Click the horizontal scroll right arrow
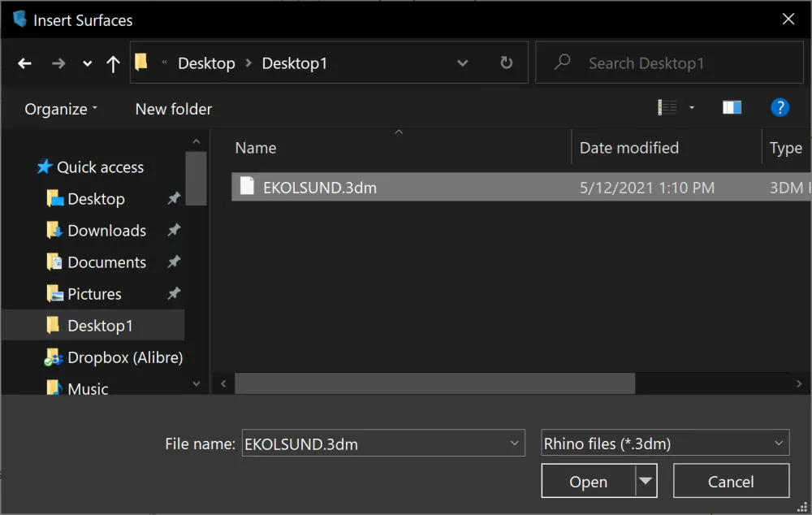Image resolution: width=812 pixels, height=515 pixels. pyautogui.click(x=799, y=383)
